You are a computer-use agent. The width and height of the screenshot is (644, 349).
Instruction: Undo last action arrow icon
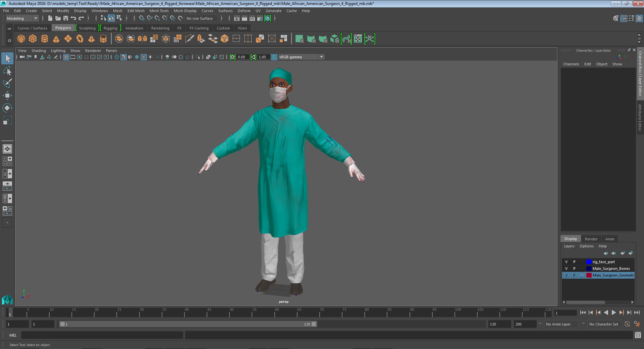tap(73, 18)
